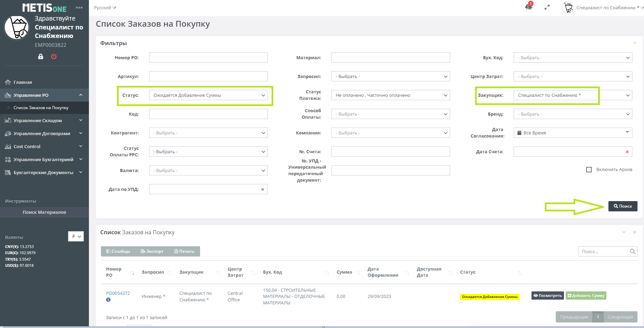Sort table by Бух. Код column arrows
Image resolution: width=644 pixels, height=328 pixels.
(327, 273)
